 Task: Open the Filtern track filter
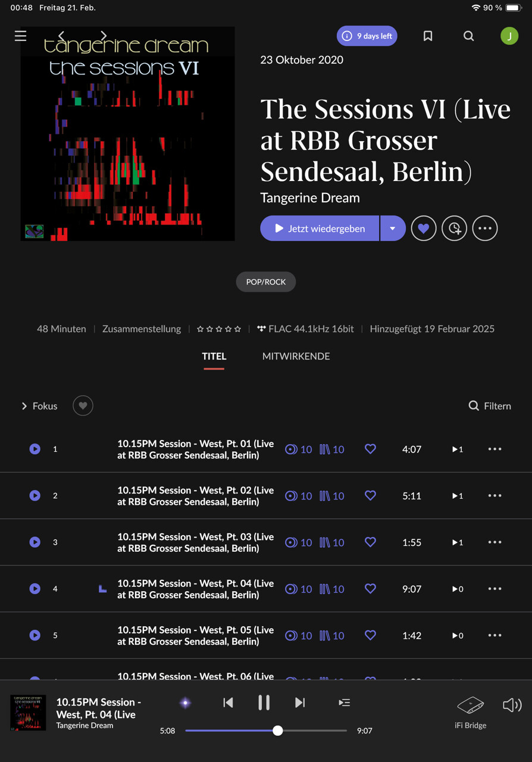point(490,406)
